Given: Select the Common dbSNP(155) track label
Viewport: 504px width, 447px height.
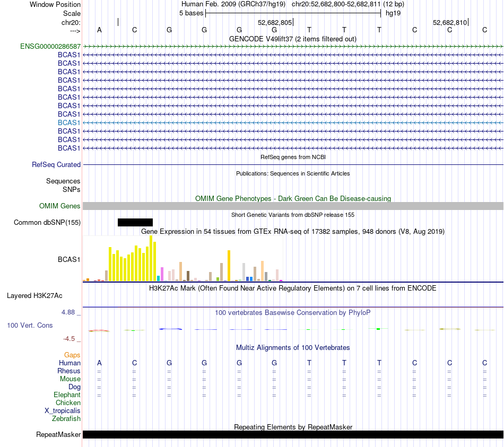Looking at the screenshot, I should click(47, 222).
